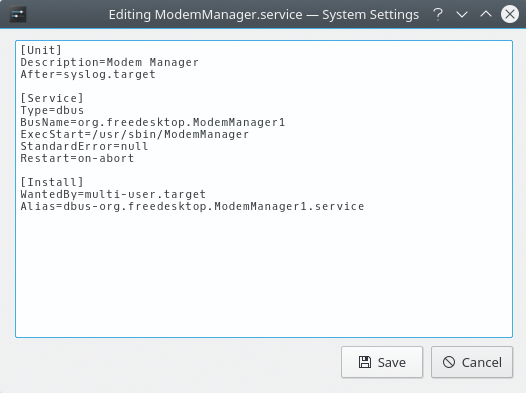Click the [Service] section header

click(52, 98)
